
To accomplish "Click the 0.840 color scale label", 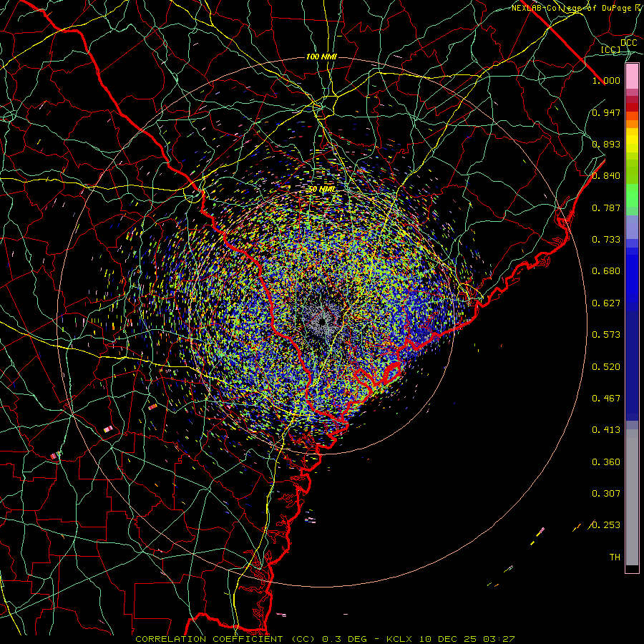I will click(x=606, y=176).
